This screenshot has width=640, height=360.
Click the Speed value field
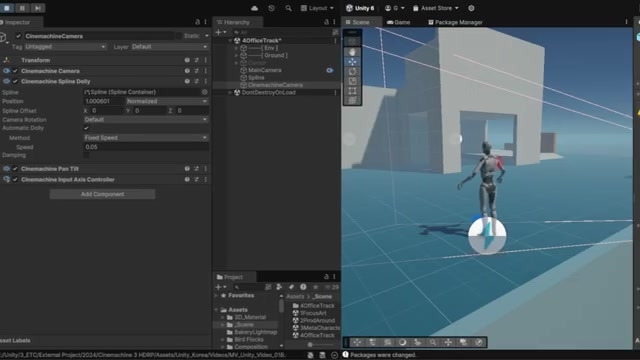pos(146,147)
